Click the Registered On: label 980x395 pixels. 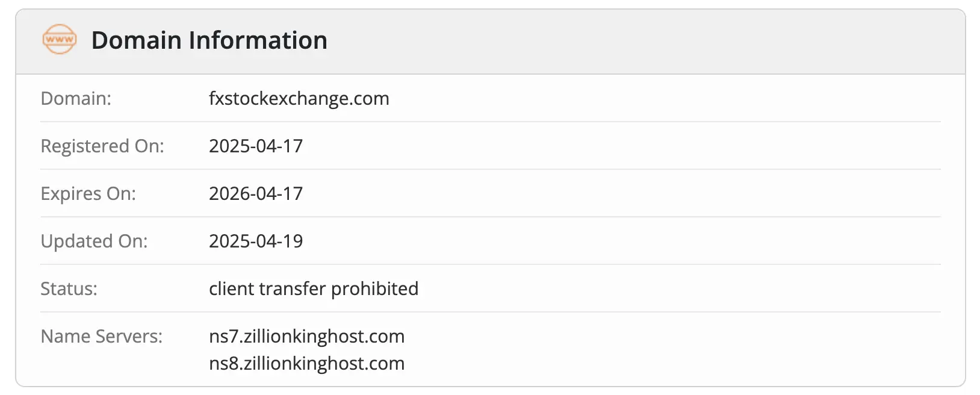[102, 146]
